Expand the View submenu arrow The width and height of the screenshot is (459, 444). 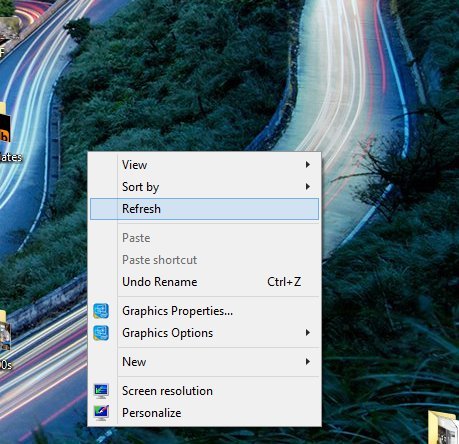coord(308,165)
